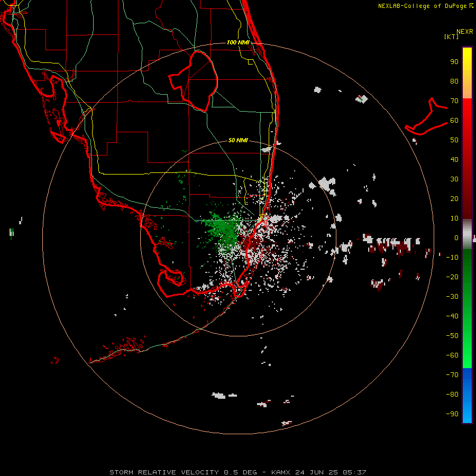Click the 70 knot scale value

(x=454, y=101)
